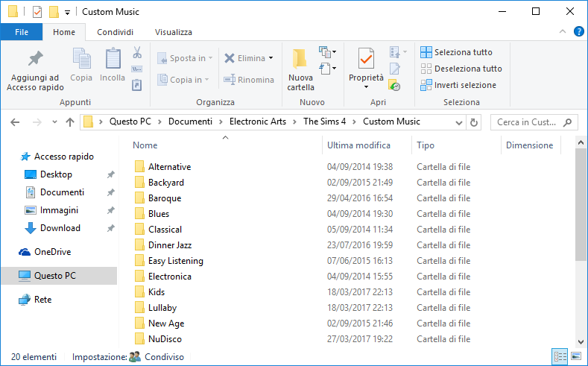Sort by the Tipo column header
Image resolution: width=588 pixels, height=366 pixels.
[426, 145]
